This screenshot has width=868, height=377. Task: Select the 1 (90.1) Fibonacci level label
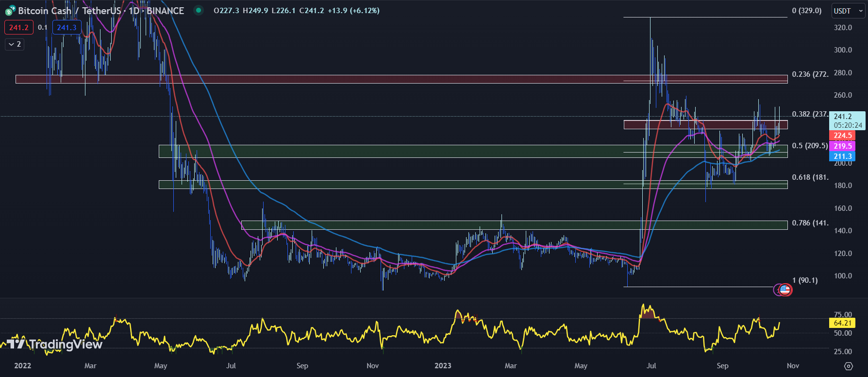pos(805,280)
